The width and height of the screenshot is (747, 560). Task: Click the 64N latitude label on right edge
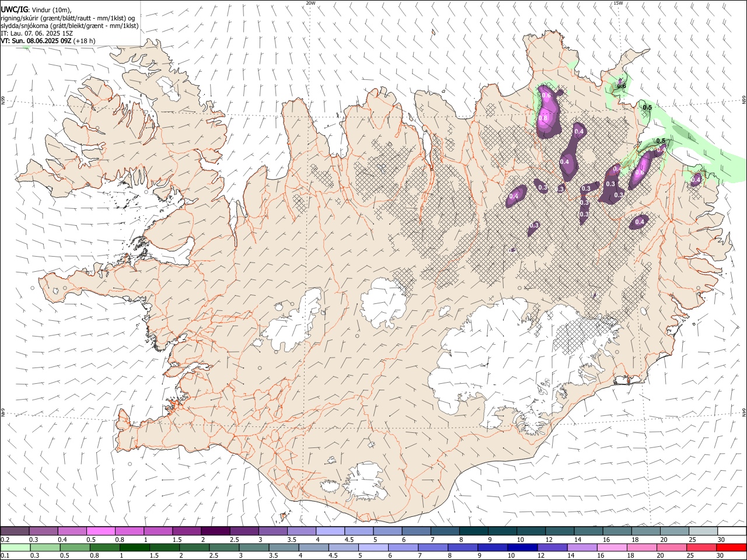click(x=744, y=412)
